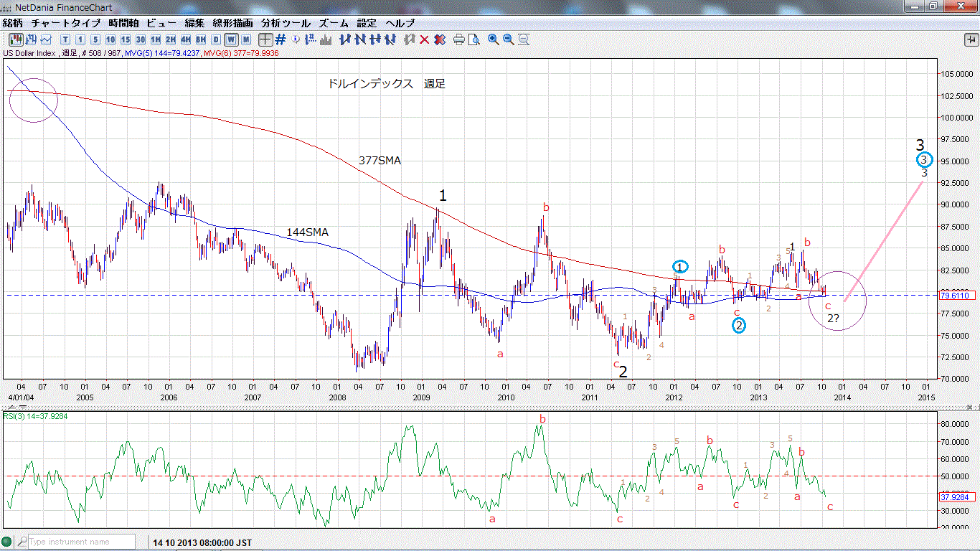Screen dimensions: 980x551
Task: Open the ビュー menu
Action: [x=161, y=23]
